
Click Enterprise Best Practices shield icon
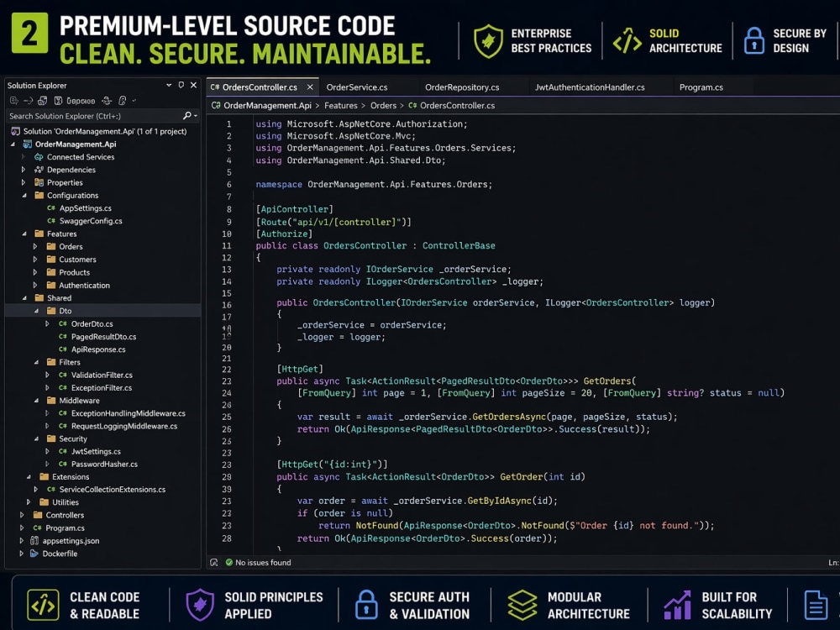[488, 41]
